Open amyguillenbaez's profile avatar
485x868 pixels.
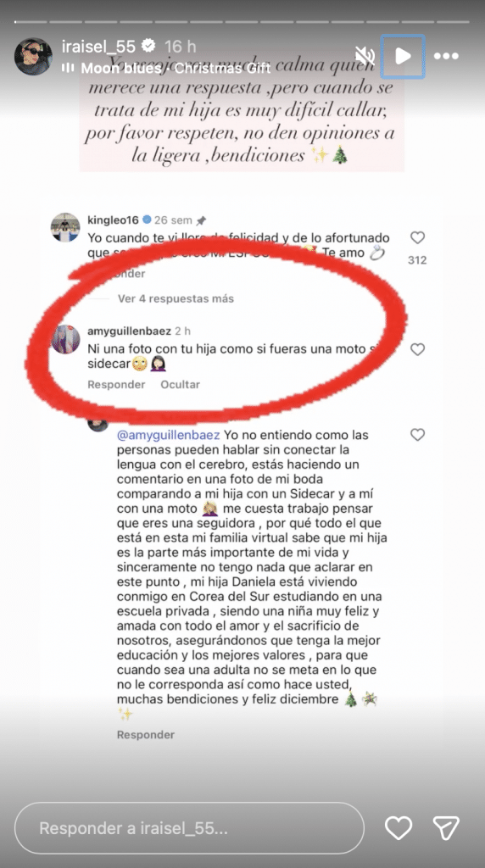point(65,339)
